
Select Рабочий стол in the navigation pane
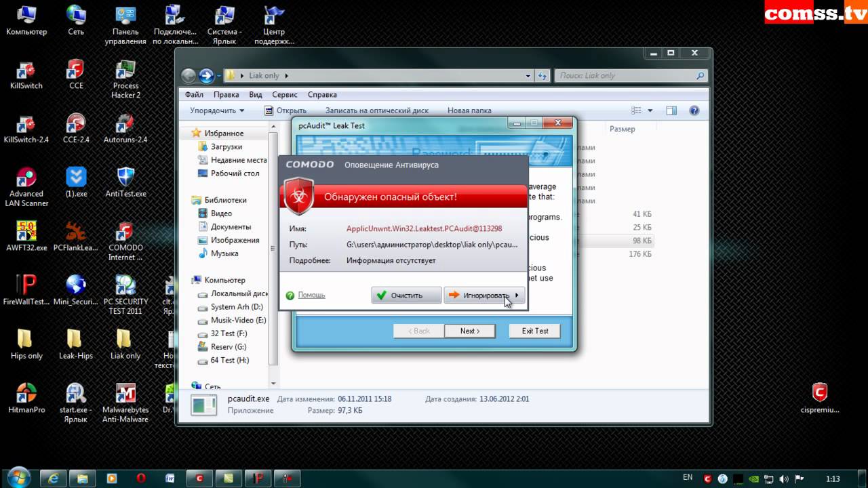click(x=229, y=174)
